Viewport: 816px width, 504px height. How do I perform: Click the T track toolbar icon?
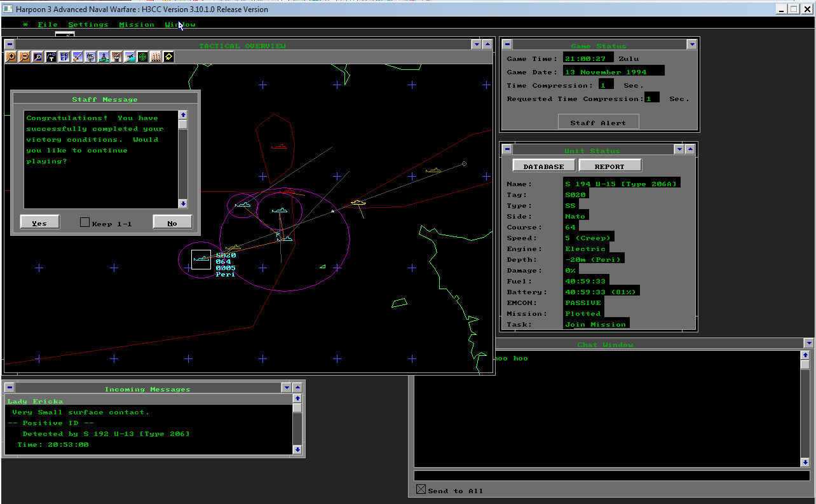click(51, 57)
